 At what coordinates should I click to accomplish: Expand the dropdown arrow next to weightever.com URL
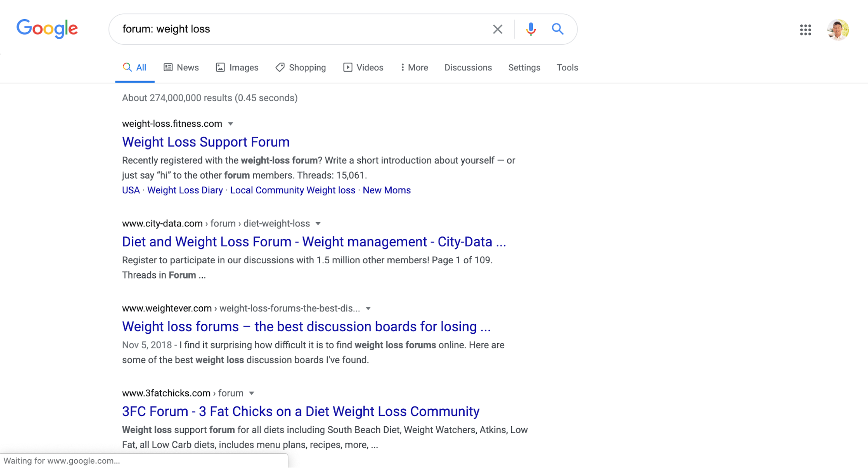click(368, 309)
